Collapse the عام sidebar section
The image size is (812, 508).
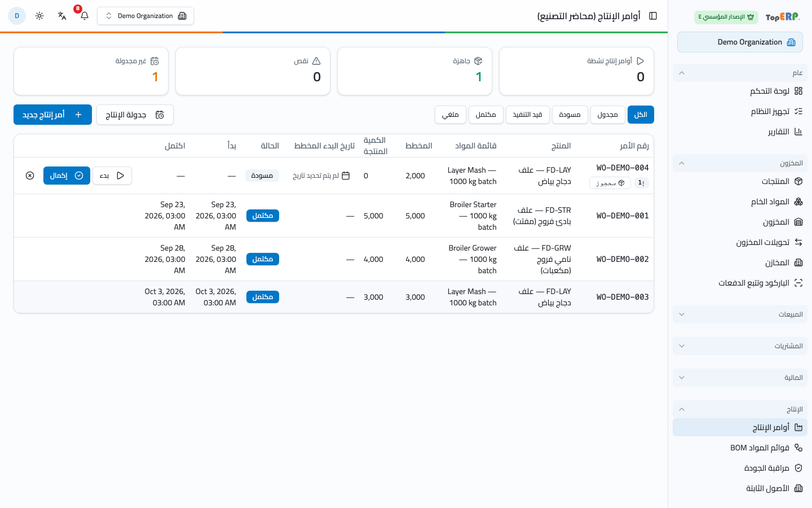click(740, 73)
